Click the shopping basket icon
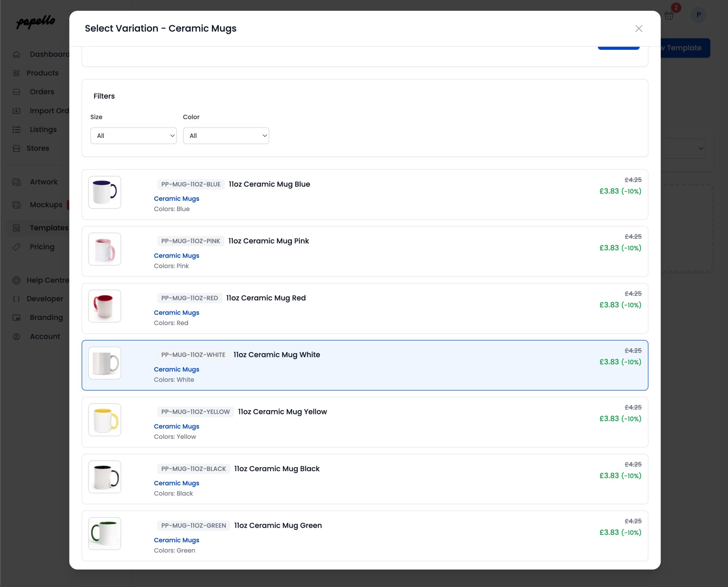Viewport: 728px width, 587px height. click(669, 15)
